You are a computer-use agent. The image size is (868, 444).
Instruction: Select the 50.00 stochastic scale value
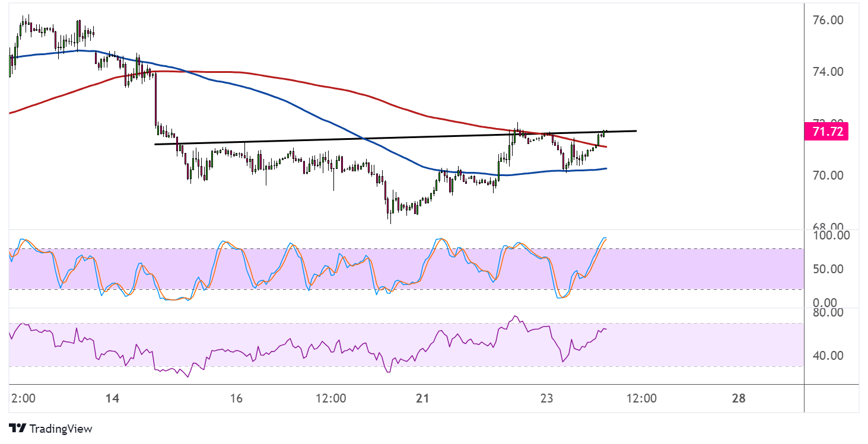pyautogui.click(x=828, y=269)
